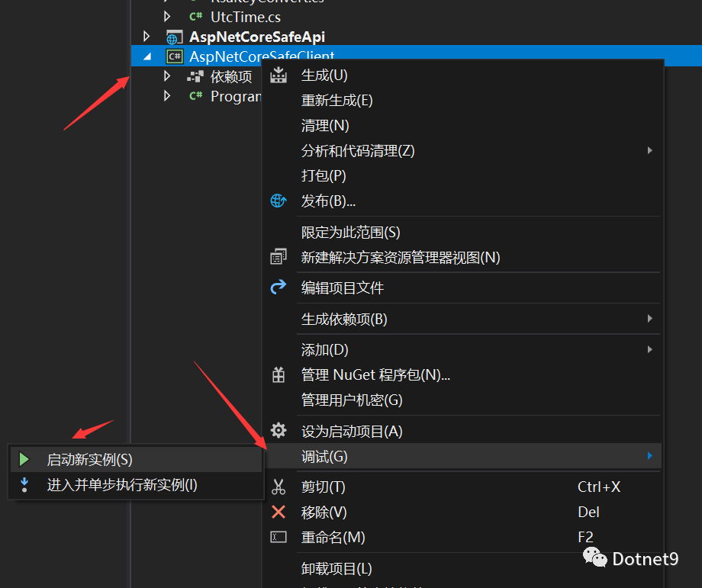Image resolution: width=702 pixels, height=588 pixels.
Task: Select 管理用户机密(G) menu entry
Action: click(351, 400)
